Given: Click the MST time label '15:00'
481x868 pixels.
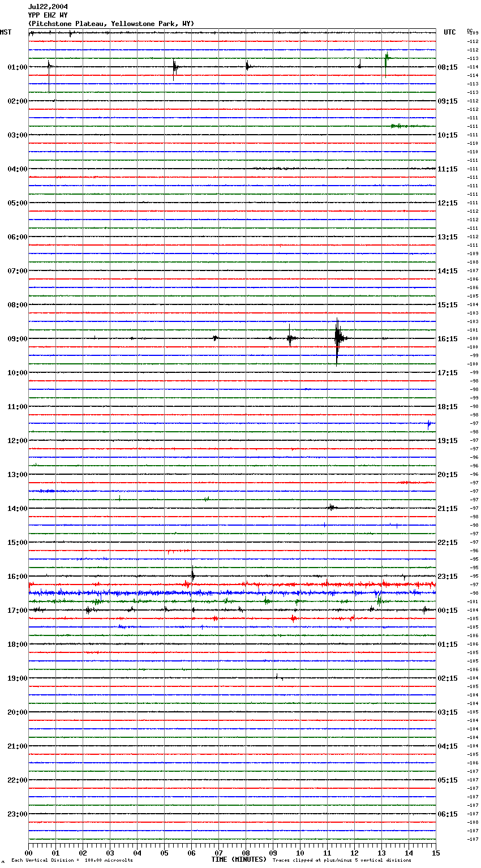Looking at the screenshot, I should 18,543.
